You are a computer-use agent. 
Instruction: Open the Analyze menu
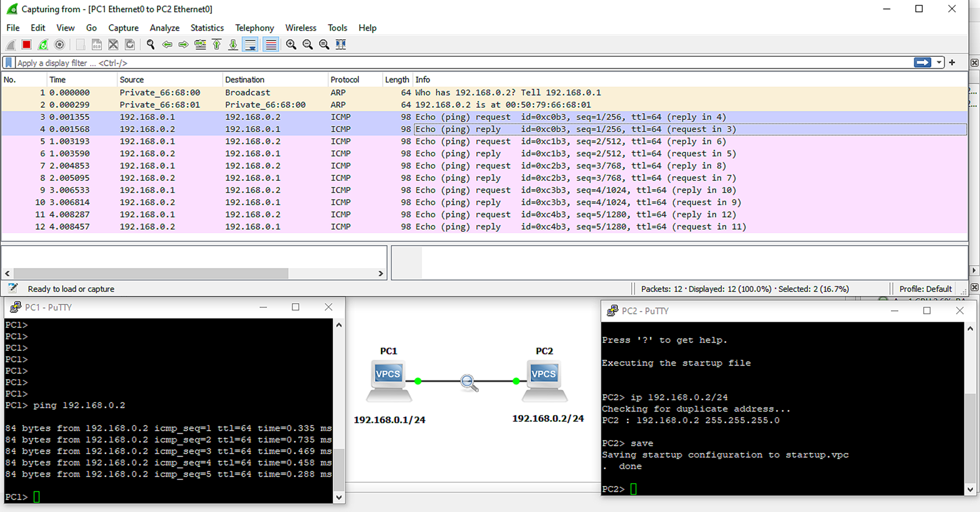164,28
